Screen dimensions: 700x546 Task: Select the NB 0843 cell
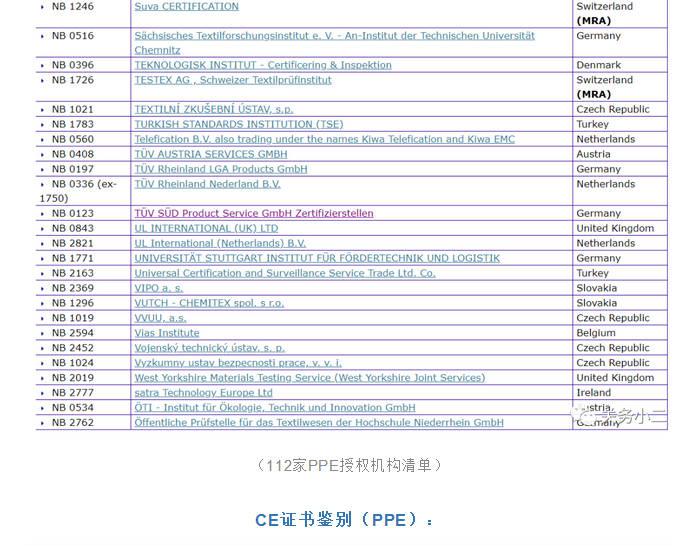(x=83, y=229)
